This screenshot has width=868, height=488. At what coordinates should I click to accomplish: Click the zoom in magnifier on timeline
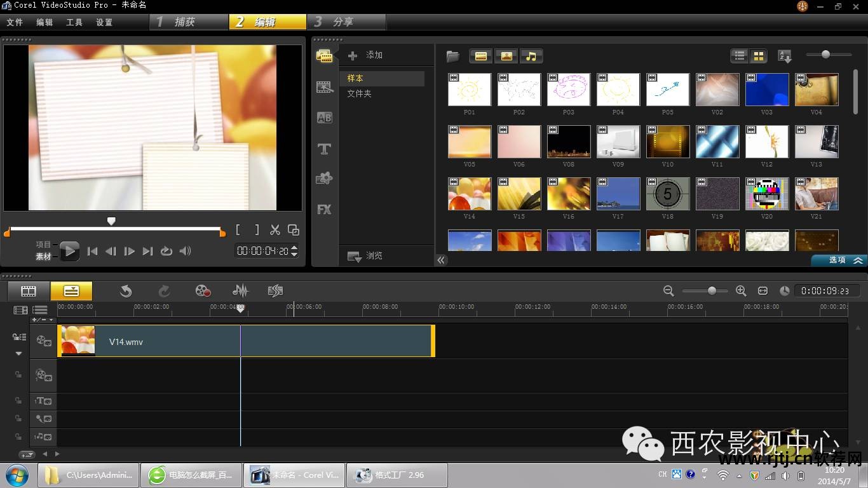click(741, 290)
